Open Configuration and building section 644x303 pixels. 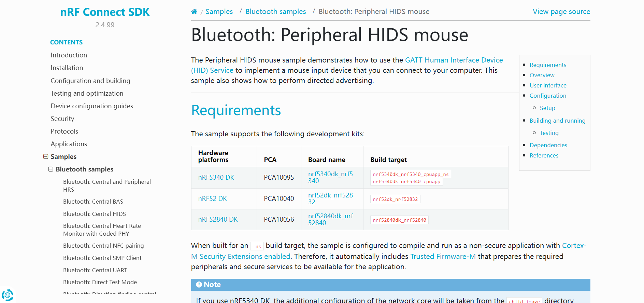click(x=90, y=81)
